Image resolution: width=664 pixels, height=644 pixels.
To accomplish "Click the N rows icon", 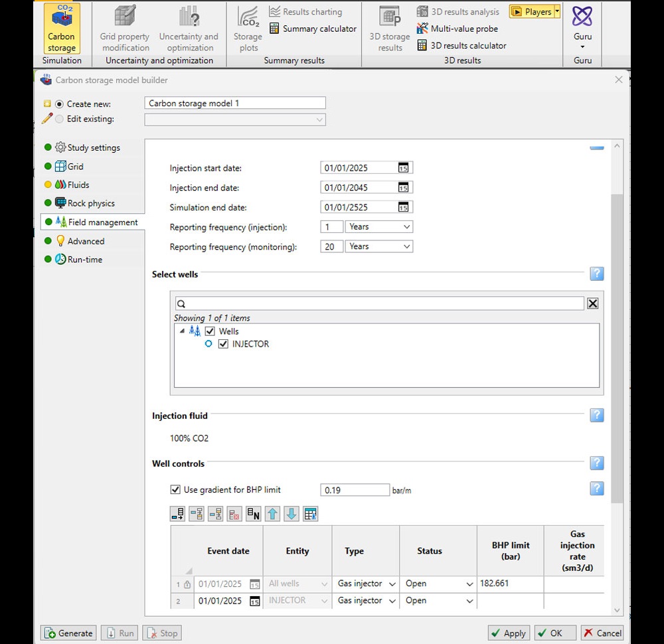I will pos(253,514).
